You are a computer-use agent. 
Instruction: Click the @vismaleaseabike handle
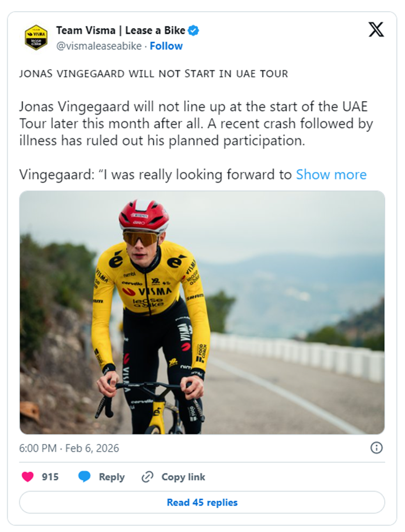click(98, 46)
